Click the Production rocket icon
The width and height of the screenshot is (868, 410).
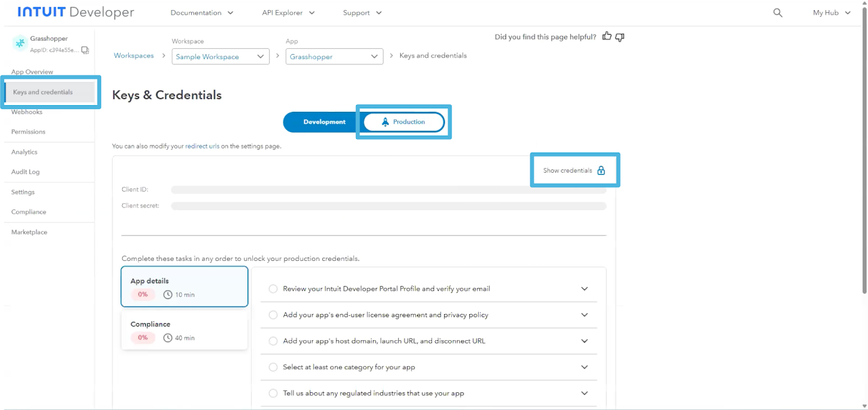pos(385,122)
